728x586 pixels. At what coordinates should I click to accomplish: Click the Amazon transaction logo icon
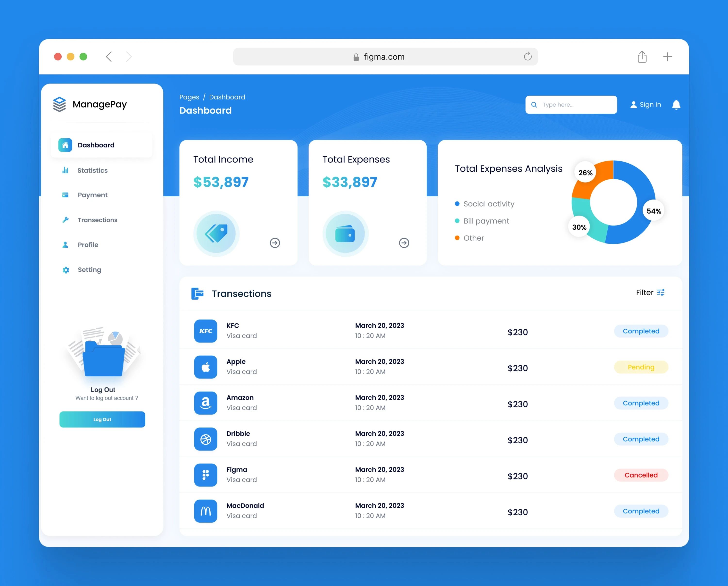click(206, 403)
